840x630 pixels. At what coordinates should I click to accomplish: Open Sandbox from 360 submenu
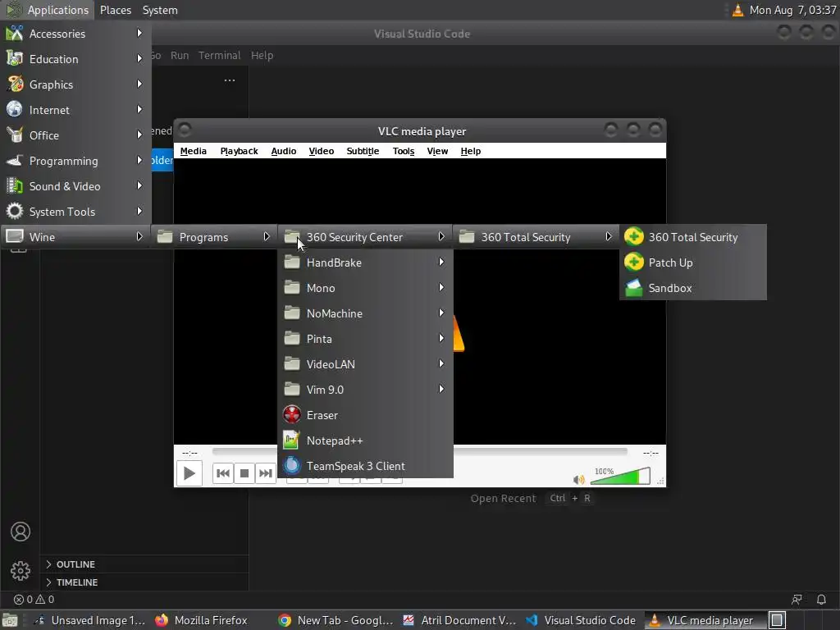(692, 288)
